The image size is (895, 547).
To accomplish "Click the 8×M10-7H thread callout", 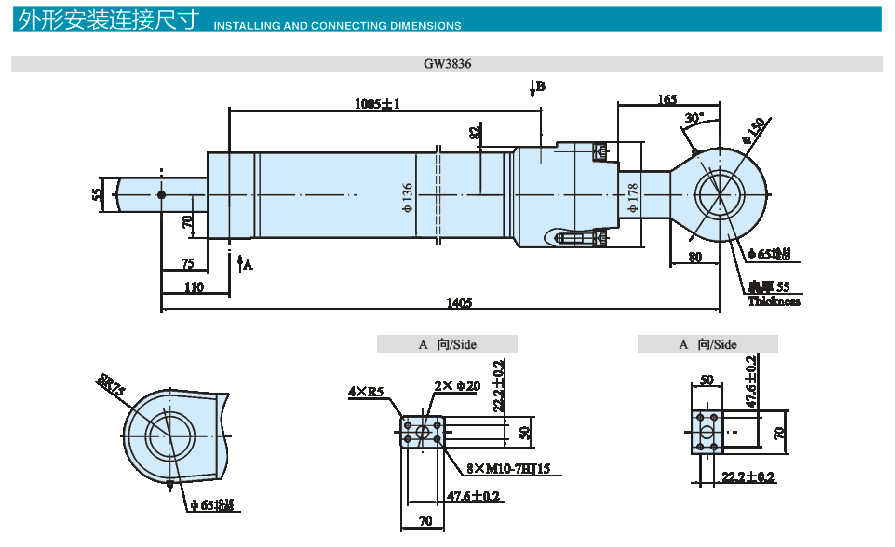I will tap(508, 468).
